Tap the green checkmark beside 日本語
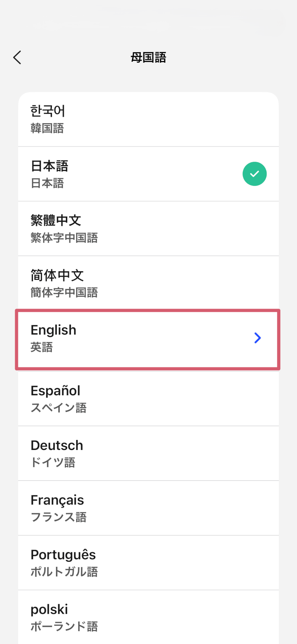 [254, 174]
